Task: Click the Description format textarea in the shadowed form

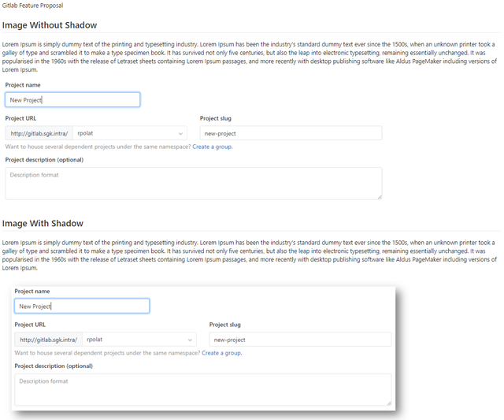Action: point(202,389)
